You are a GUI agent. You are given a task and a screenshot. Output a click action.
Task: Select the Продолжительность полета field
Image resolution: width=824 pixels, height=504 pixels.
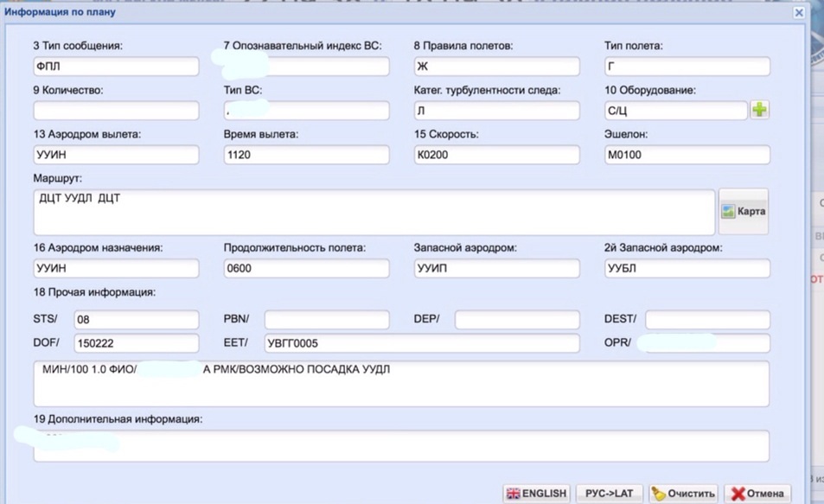click(x=306, y=268)
